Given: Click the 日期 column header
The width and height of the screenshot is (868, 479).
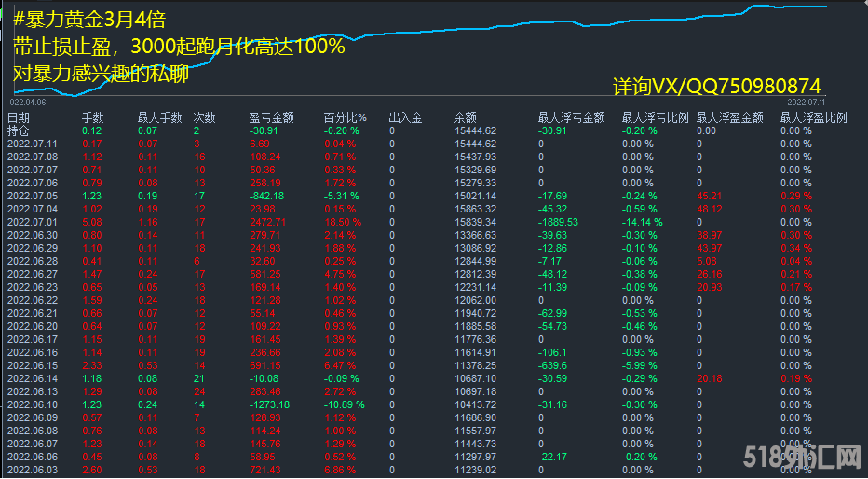Looking at the screenshot, I should click(19, 117).
